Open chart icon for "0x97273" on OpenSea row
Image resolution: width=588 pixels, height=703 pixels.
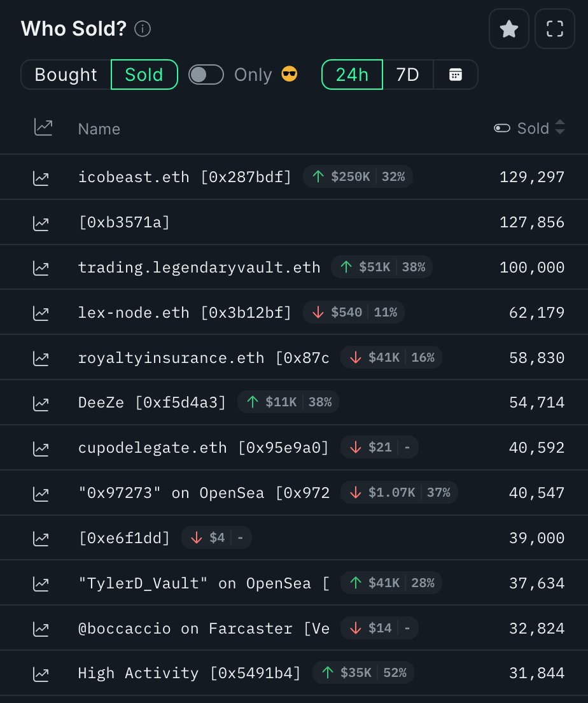coord(41,494)
